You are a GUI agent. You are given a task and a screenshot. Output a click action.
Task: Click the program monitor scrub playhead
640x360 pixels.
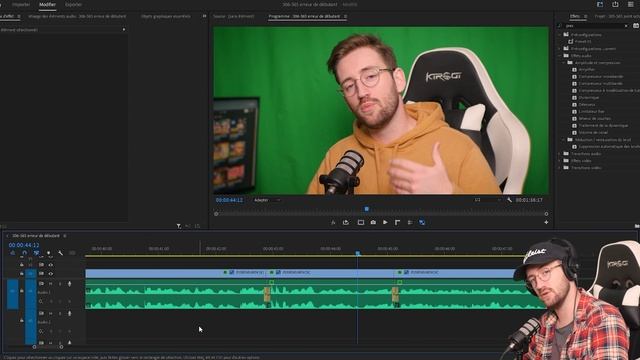pyautogui.click(x=367, y=209)
